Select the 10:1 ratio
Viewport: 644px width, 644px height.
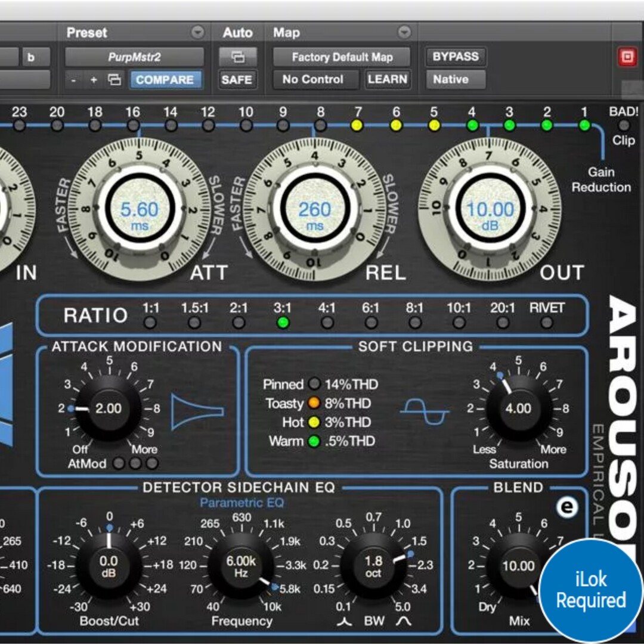[x=459, y=323]
